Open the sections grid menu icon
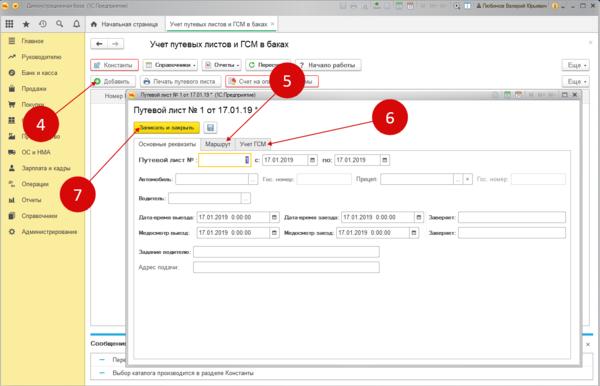This screenshot has height=386, width=600. (x=9, y=24)
